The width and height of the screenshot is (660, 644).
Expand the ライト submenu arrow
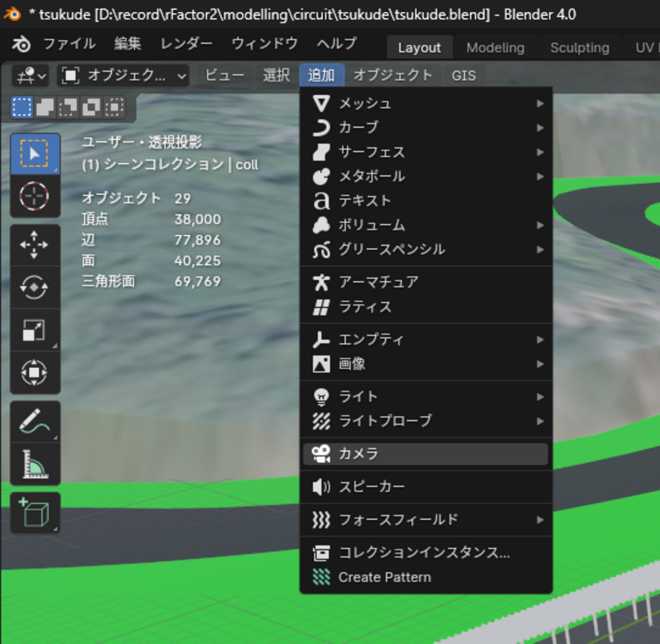pos(540,397)
